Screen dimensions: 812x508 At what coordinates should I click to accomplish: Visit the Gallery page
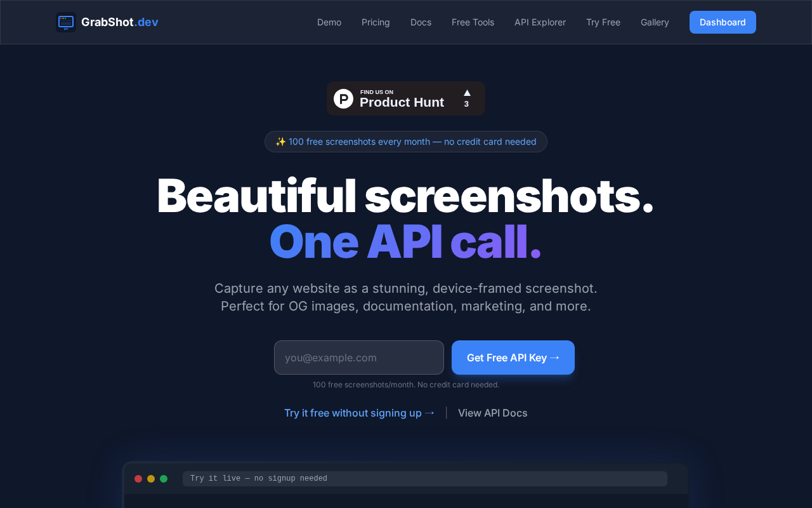(x=655, y=22)
